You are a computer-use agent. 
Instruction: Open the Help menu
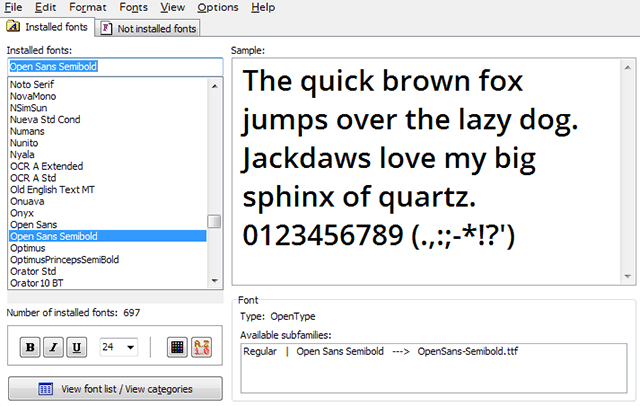pos(263,7)
